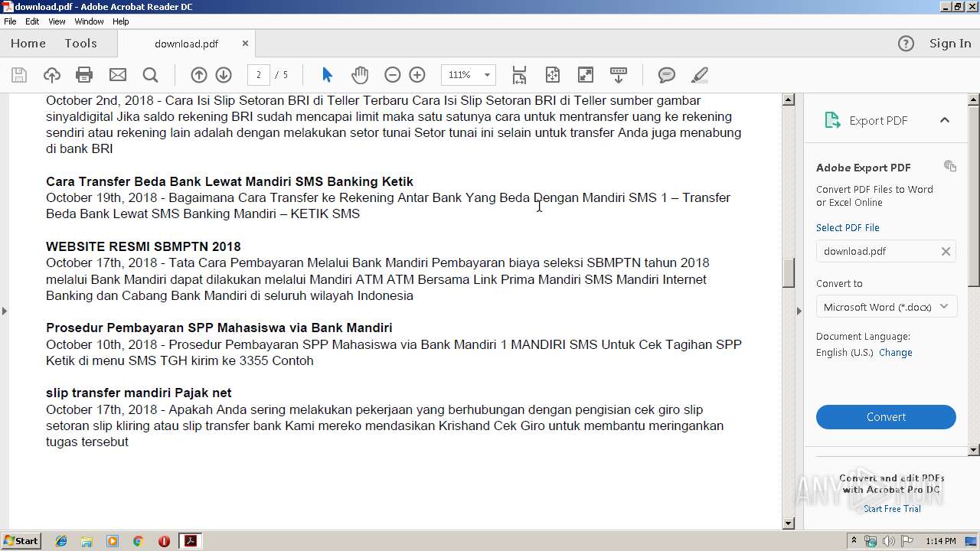Click the upload to cloud icon
Image resolution: width=980 pixels, height=551 pixels.
(51, 74)
